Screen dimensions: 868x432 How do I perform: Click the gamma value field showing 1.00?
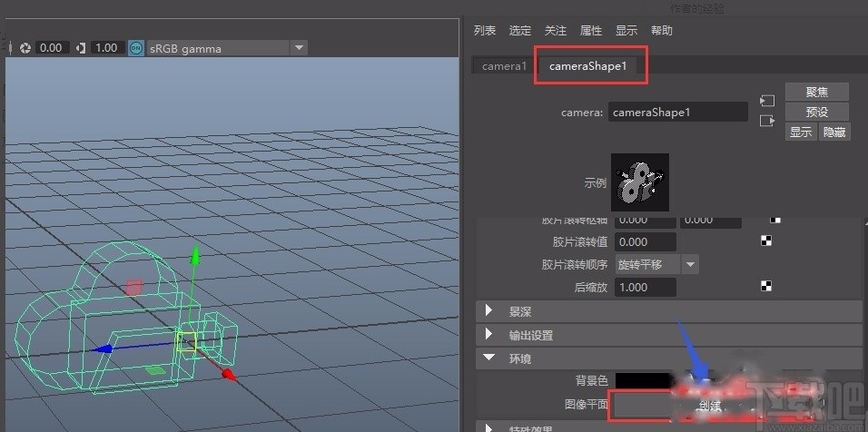pos(107,48)
